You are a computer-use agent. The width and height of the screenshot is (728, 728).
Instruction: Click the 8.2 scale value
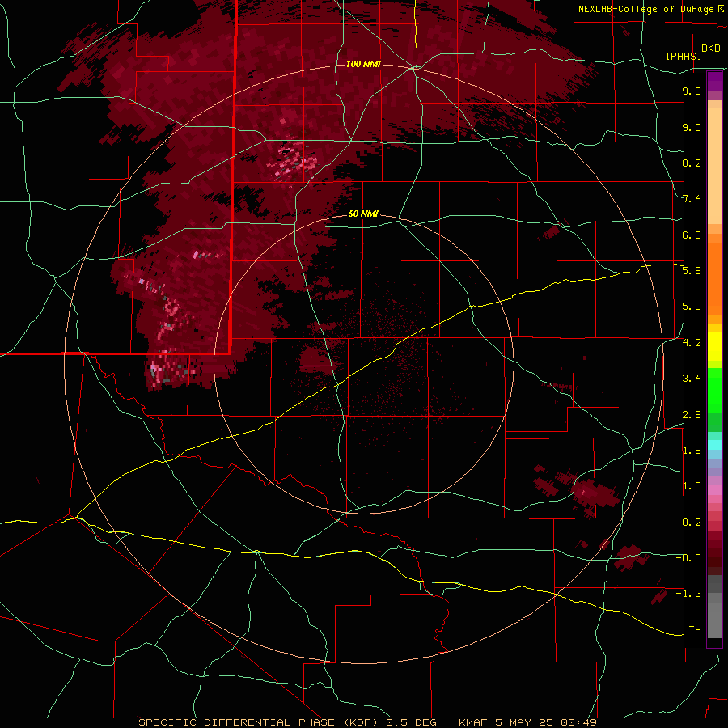click(x=692, y=163)
